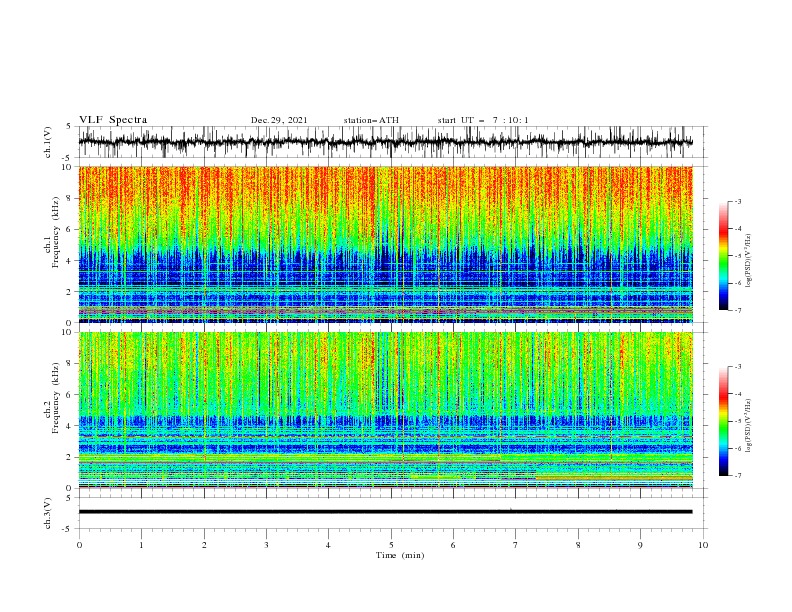Click time axis tick label '0'

point(79,545)
